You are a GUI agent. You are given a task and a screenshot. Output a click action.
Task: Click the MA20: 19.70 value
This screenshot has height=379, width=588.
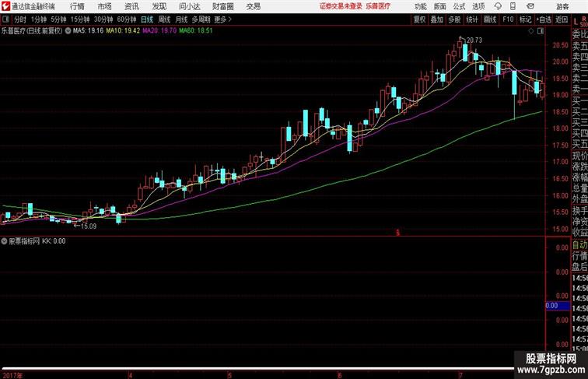(159, 31)
